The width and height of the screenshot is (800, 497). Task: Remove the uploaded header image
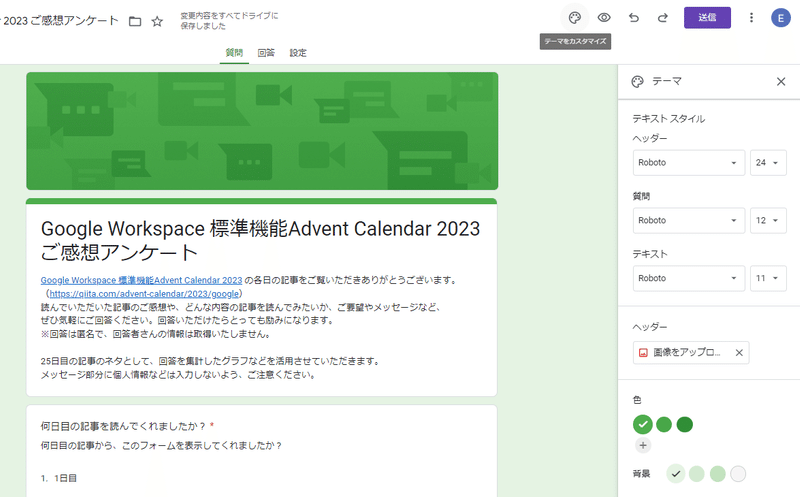(x=739, y=353)
